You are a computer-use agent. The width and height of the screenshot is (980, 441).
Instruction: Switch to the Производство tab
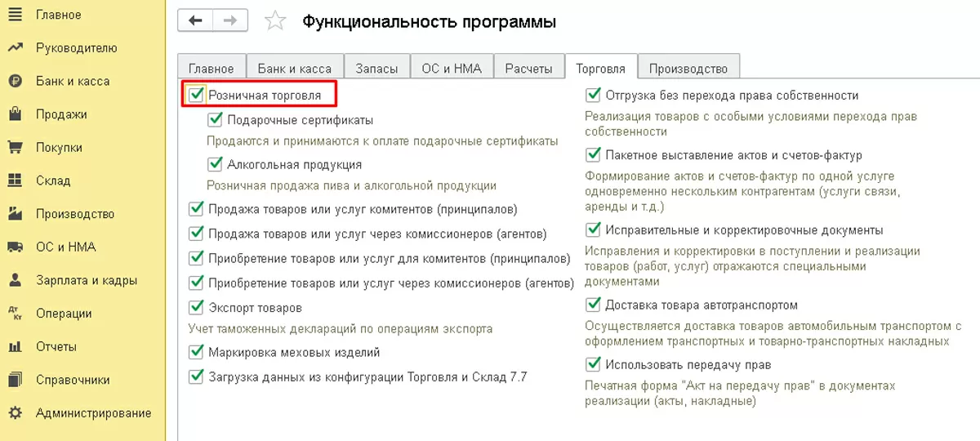coord(689,68)
